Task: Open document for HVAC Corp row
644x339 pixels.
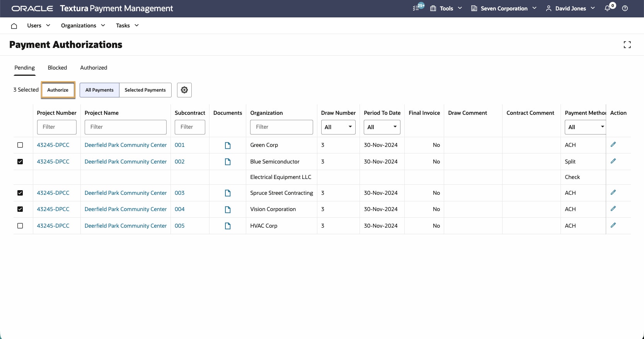Action: pos(228,226)
